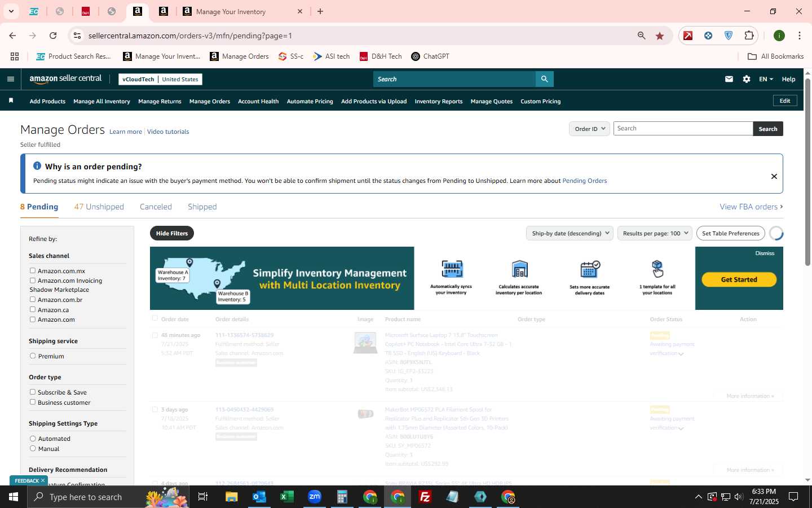Click the site information icon in address bar
The height and width of the screenshot is (508, 812).
[x=77, y=36]
